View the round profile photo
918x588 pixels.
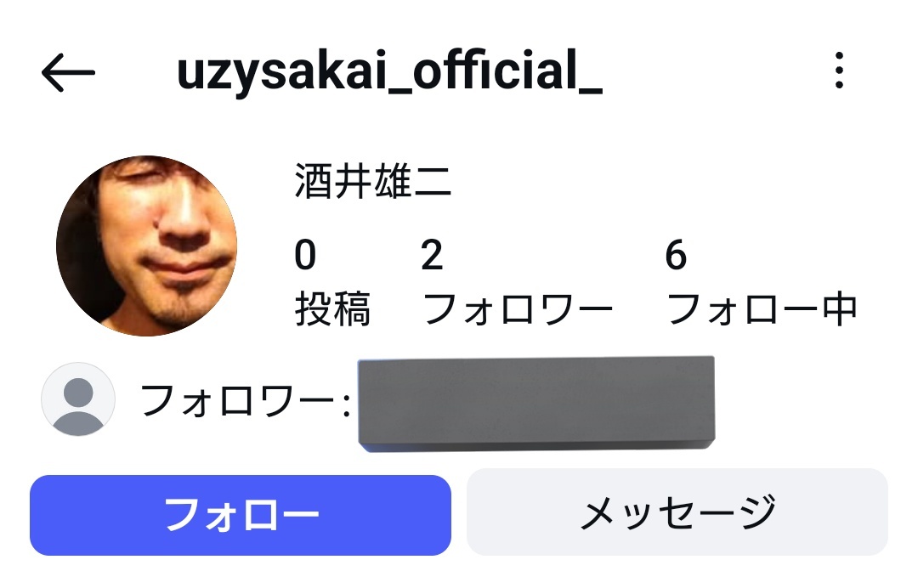147,246
